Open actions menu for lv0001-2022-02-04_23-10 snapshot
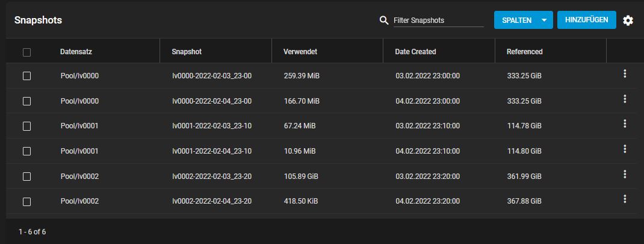The height and width of the screenshot is (244, 644). [x=625, y=149]
